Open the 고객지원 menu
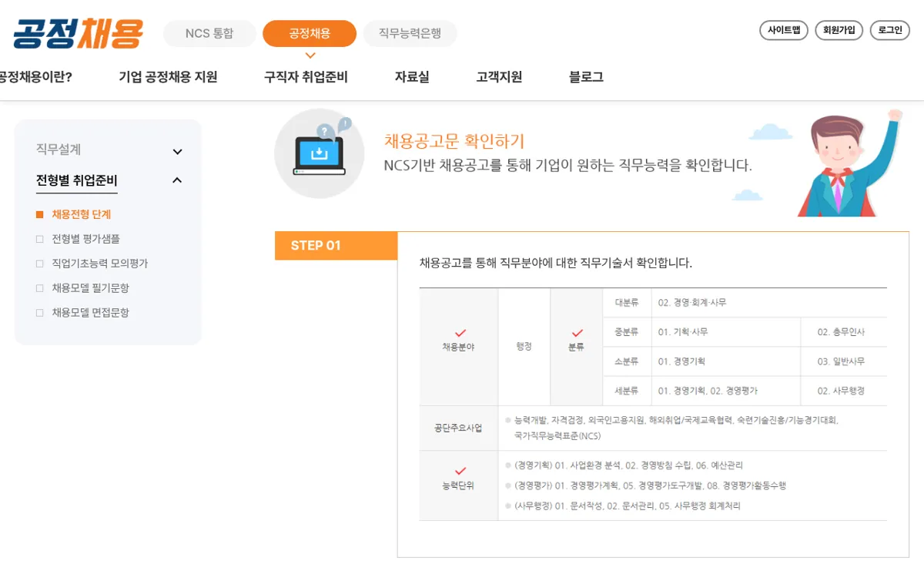924x578 pixels. pyautogui.click(x=499, y=77)
